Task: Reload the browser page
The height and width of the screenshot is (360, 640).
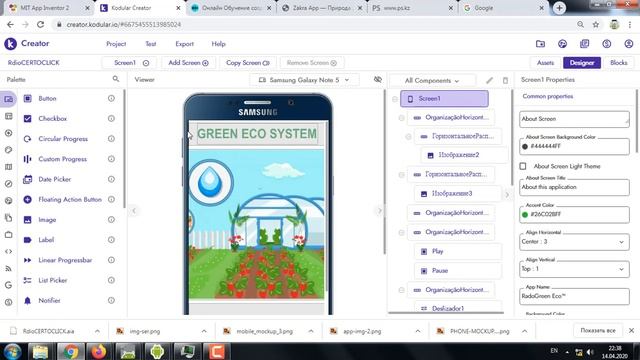Action: pyautogui.click(x=40, y=24)
